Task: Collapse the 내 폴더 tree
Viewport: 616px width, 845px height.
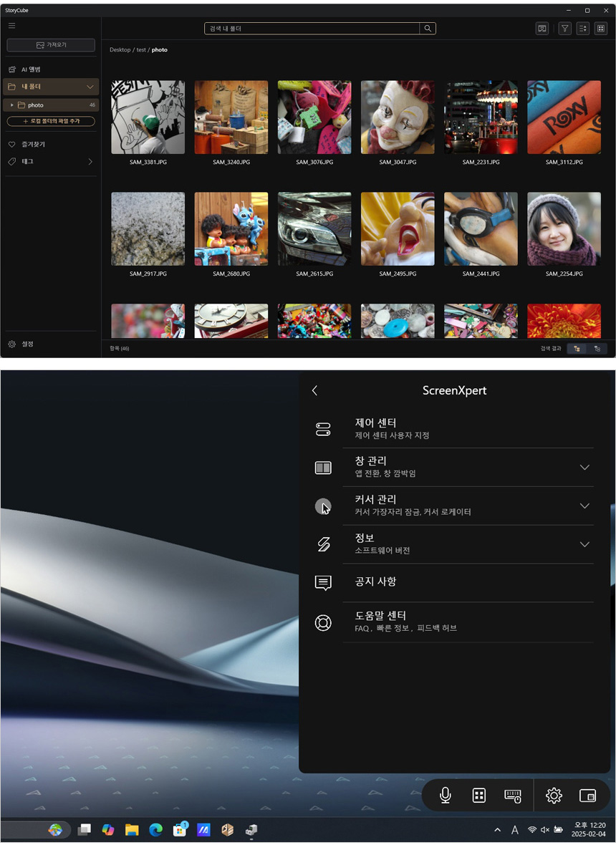Action: 90,87
